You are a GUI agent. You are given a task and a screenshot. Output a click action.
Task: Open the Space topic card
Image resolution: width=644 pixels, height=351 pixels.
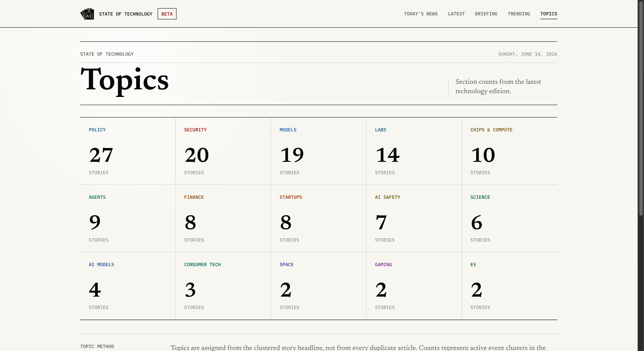pos(319,286)
